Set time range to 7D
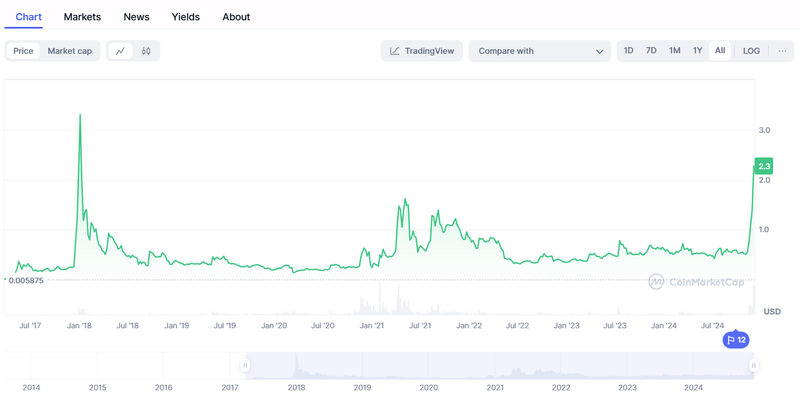 coord(651,51)
